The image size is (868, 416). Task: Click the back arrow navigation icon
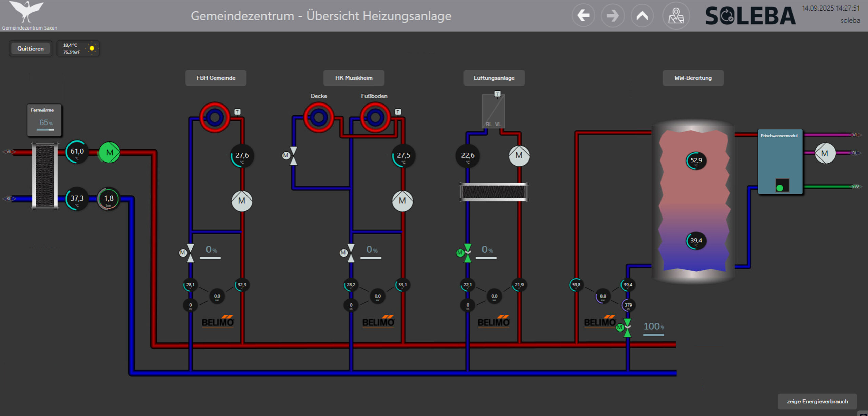click(583, 16)
